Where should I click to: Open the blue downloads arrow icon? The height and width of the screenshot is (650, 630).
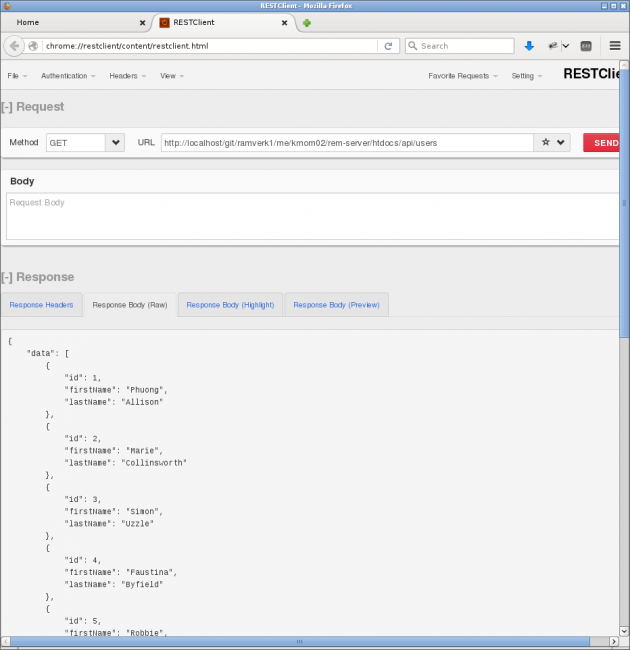click(529, 46)
